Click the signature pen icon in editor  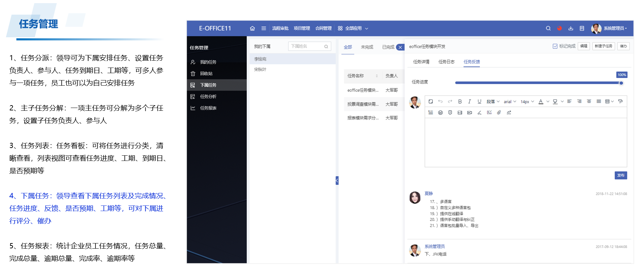480,112
